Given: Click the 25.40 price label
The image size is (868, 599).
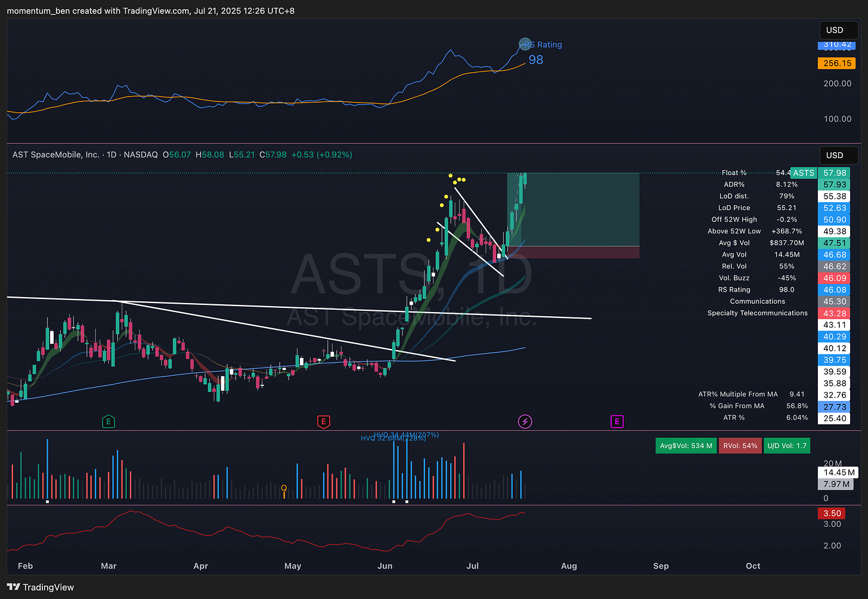Looking at the screenshot, I should (x=835, y=418).
